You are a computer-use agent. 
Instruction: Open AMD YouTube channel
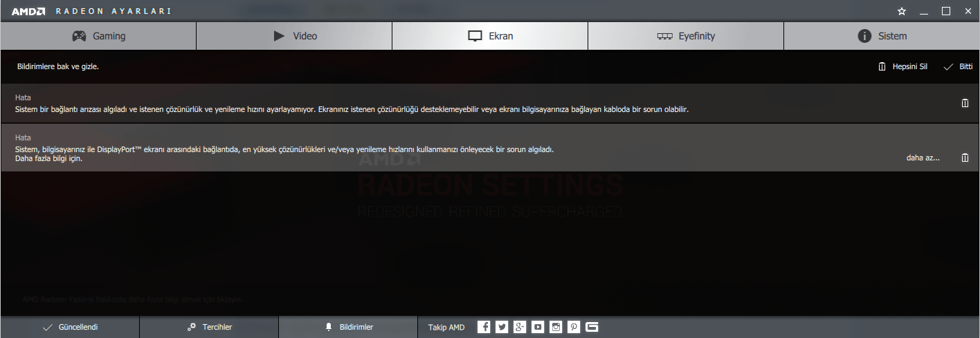tap(538, 327)
